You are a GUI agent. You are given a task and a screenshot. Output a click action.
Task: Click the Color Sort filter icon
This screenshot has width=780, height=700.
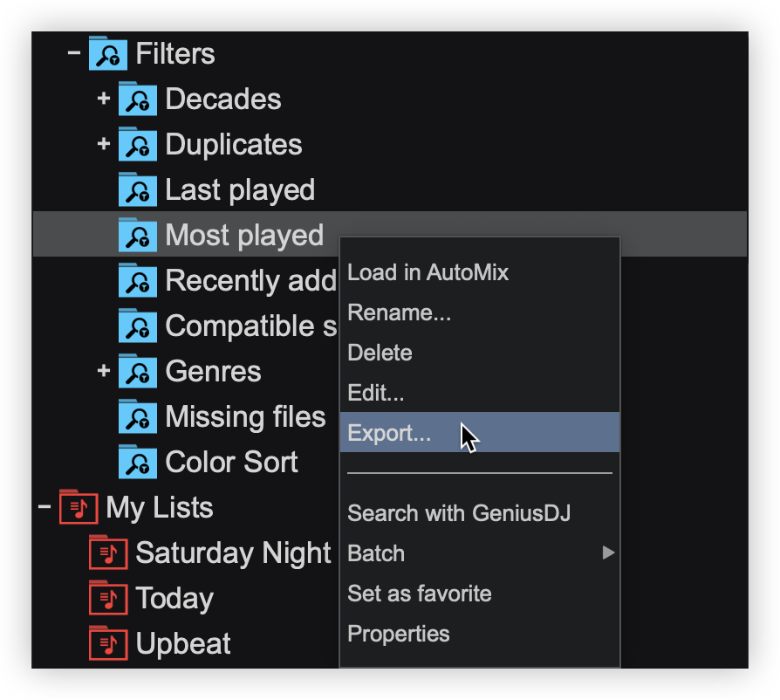(137, 463)
